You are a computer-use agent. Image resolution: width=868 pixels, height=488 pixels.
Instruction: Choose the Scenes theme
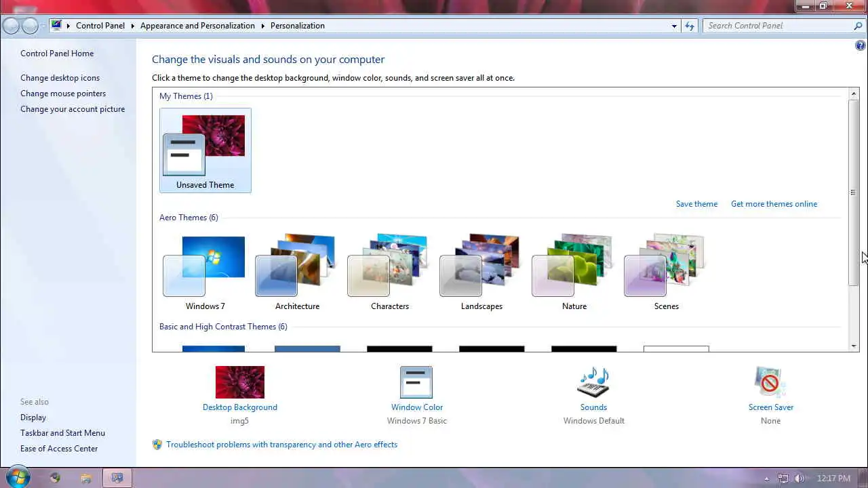(x=666, y=272)
